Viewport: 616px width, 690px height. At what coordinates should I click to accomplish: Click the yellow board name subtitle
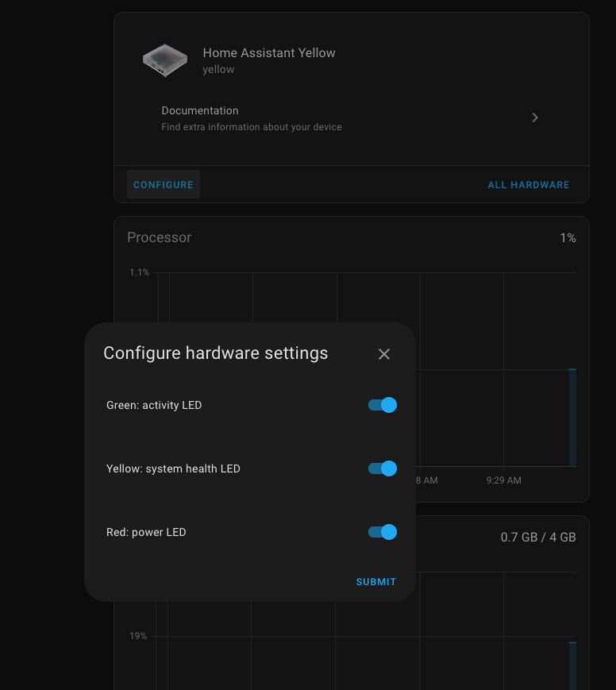point(218,70)
